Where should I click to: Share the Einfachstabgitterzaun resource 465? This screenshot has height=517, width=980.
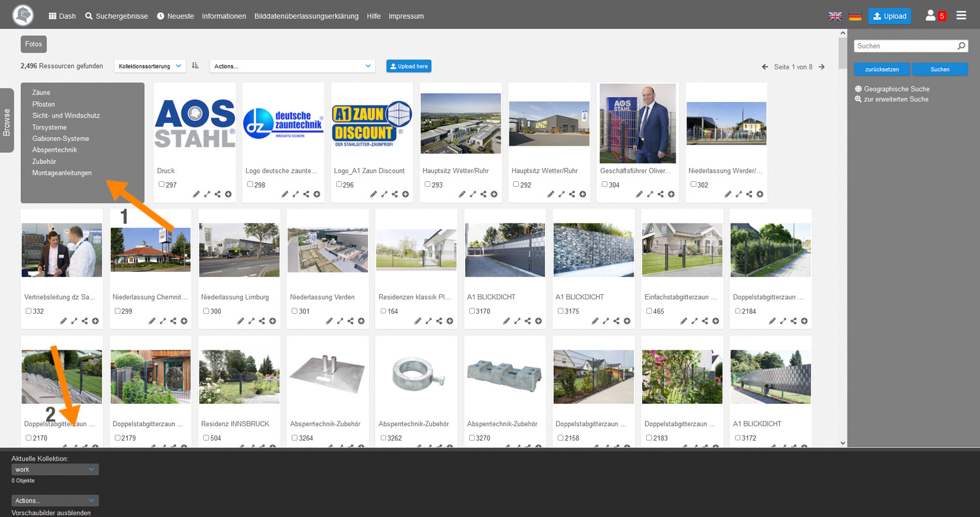point(705,321)
